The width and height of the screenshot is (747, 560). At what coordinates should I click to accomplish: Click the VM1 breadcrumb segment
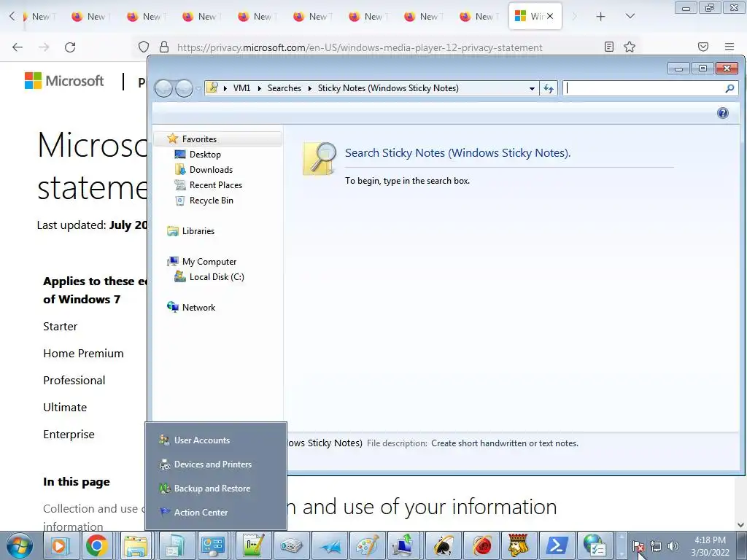coord(241,88)
